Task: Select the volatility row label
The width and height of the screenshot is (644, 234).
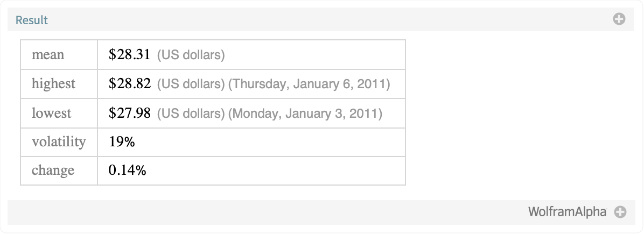Action: pos(59,142)
